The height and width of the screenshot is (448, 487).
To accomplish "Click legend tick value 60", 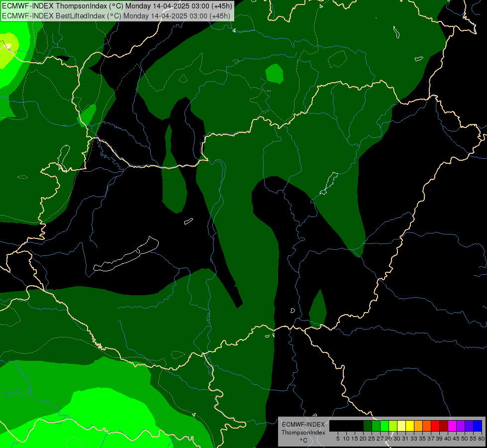I will pyautogui.click(x=482, y=439).
